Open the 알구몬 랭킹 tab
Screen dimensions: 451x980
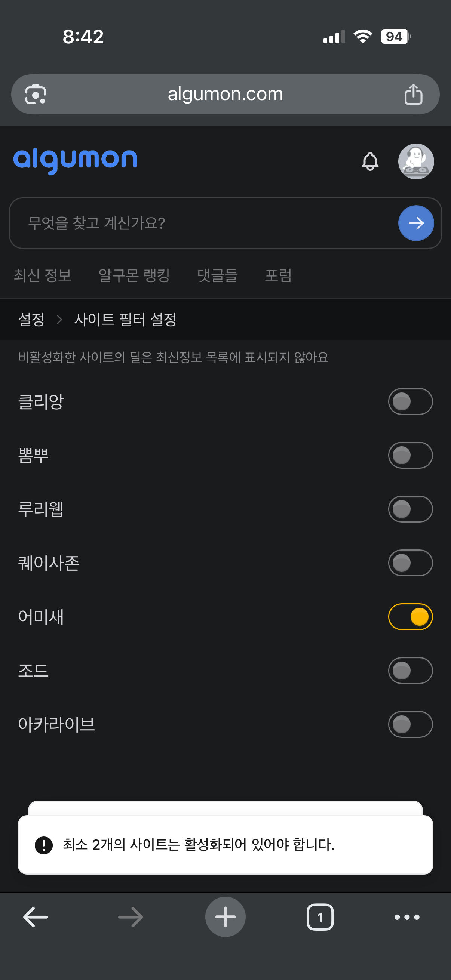click(x=134, y=275)
